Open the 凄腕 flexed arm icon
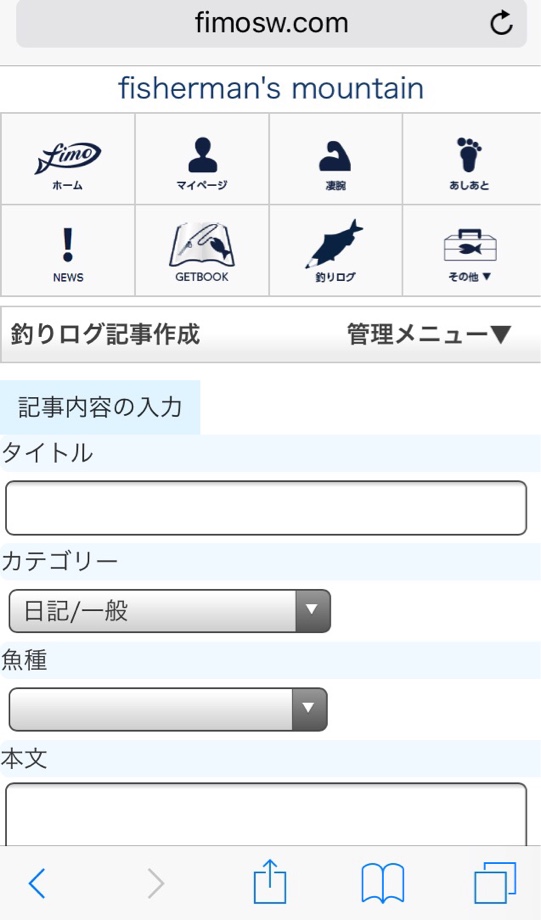Viewport: 541px width, 920px height. tap(336, 160)
